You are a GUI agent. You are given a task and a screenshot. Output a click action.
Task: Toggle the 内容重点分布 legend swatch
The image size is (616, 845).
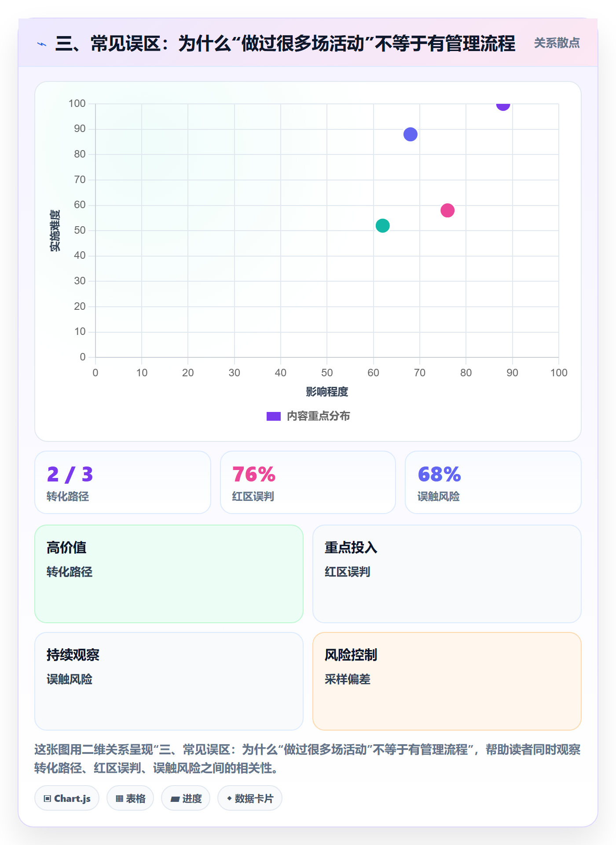coord(273,416)
